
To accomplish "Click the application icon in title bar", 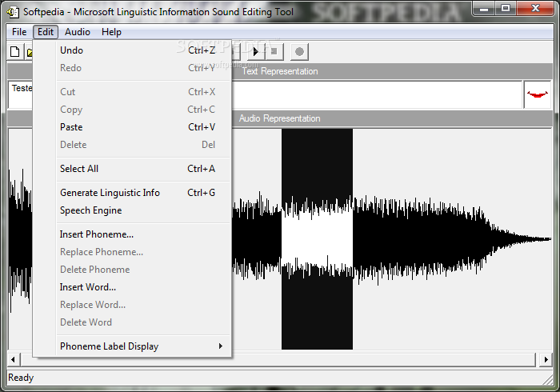I will [13, 12].
